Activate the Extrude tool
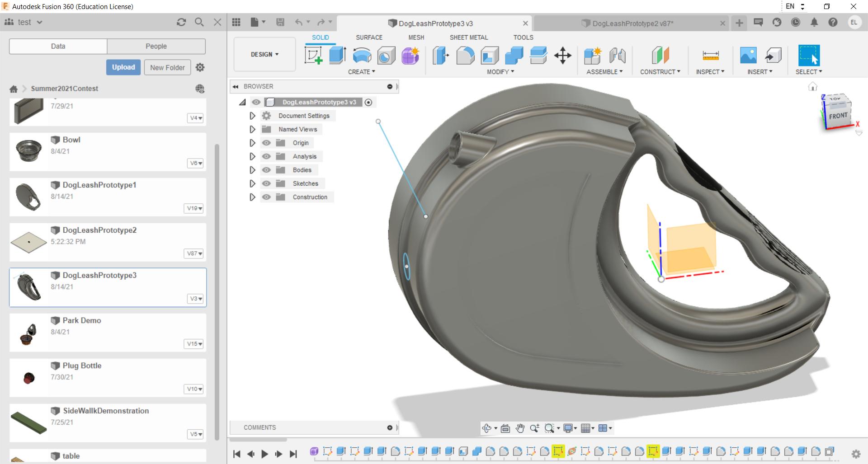The image size is (868, 464). point(338,56)
